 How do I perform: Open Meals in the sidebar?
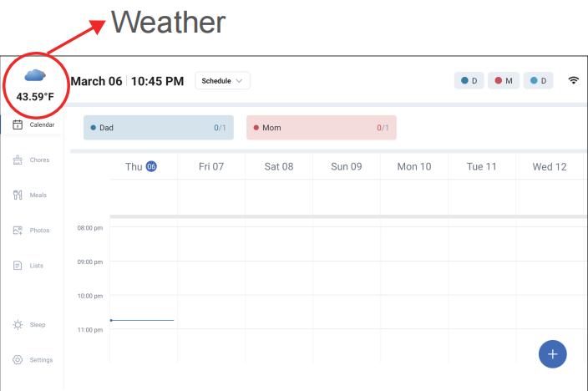29,195
